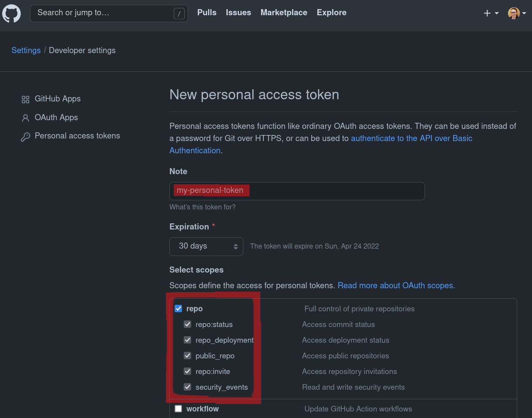
Task: Click the Settings breadcrumb link
Action: tap(26, 51)
